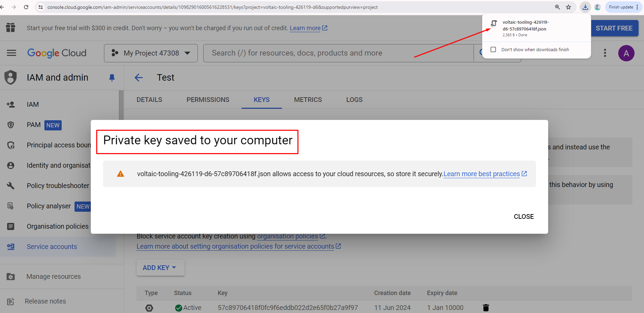Open 'Learn more best practices' link
The height and width of the screenshot is (313, 644).
481,174
